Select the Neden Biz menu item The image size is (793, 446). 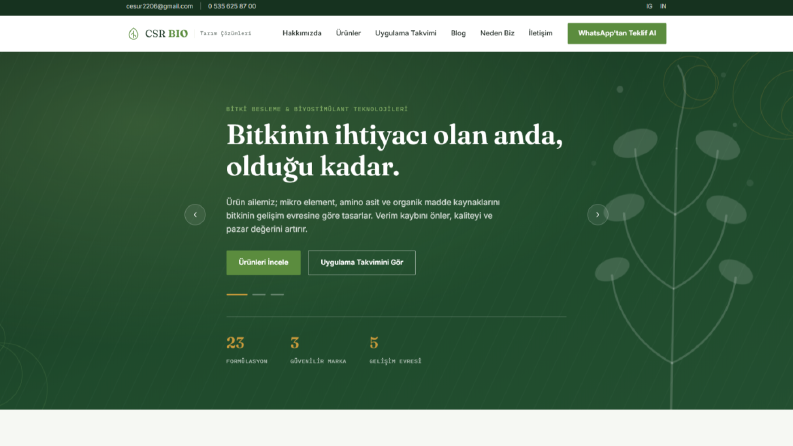tap(497, 33)
